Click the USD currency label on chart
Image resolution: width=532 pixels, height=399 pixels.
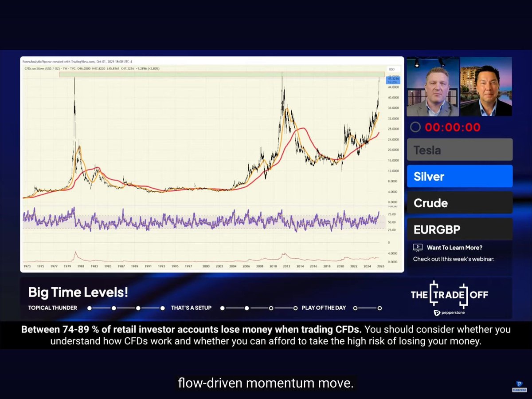[x=392, y=69]
